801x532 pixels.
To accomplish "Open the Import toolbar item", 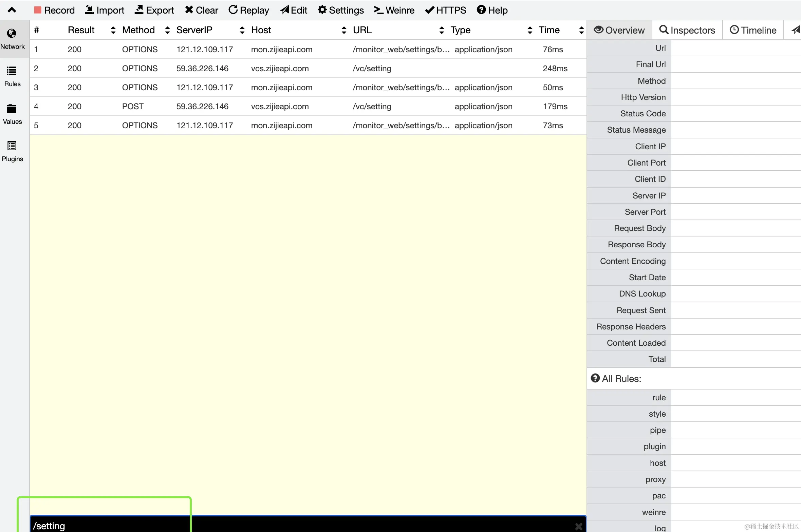I will pyautogui.click(x=105, y=10).
